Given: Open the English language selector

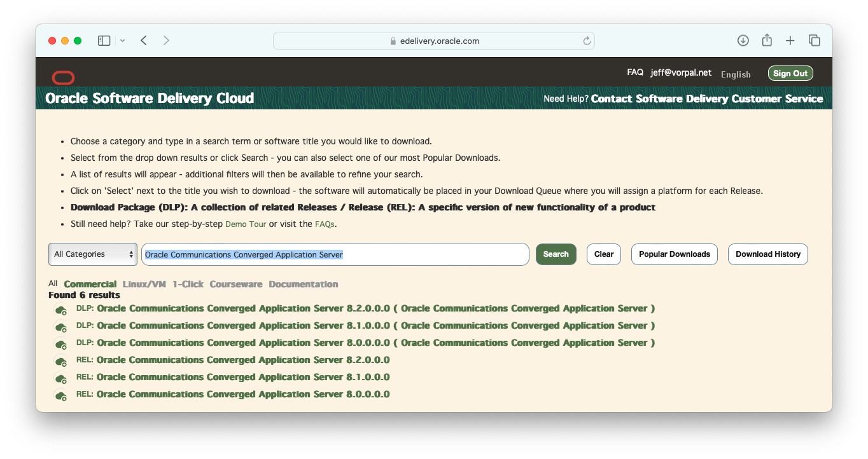Looking at the screenshot, I should click(x=736, y=74).
